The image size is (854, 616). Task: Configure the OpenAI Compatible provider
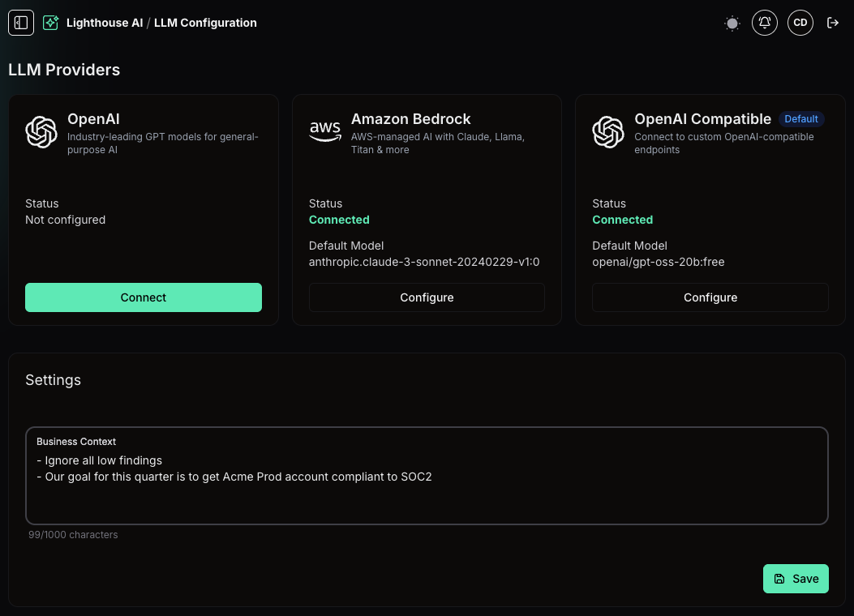710,297
